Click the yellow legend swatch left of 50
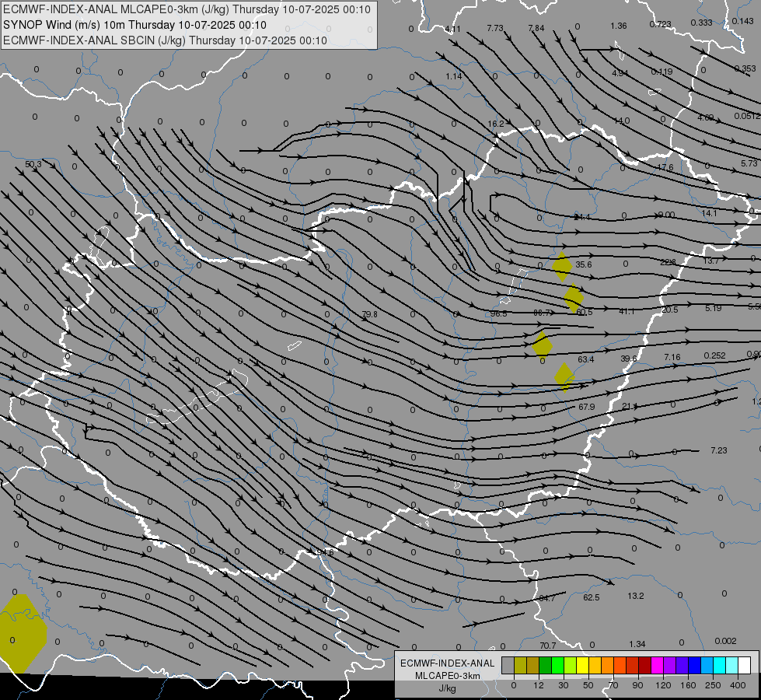761x700 pixels. (x=583, y=665)
